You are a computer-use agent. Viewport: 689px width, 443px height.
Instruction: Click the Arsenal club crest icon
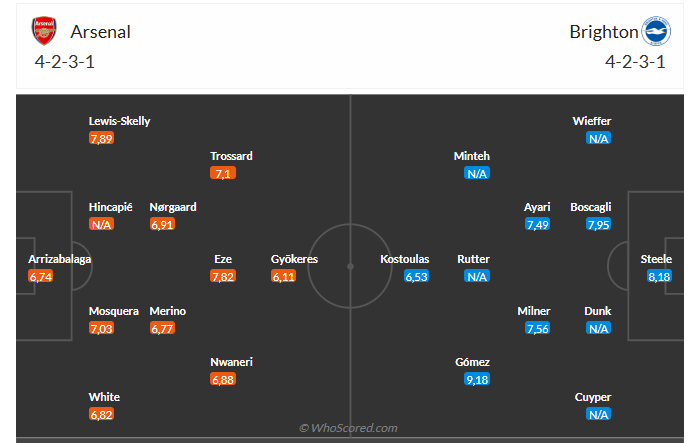44,31
